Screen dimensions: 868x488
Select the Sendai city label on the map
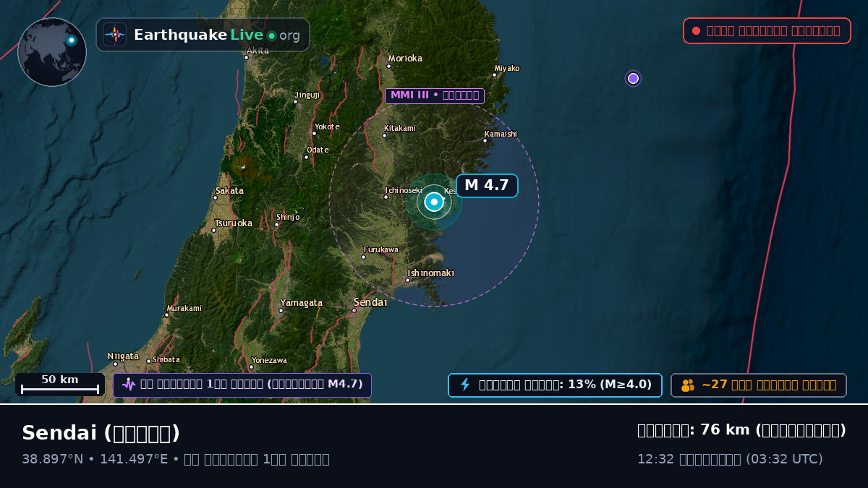(x=370, y=302)
